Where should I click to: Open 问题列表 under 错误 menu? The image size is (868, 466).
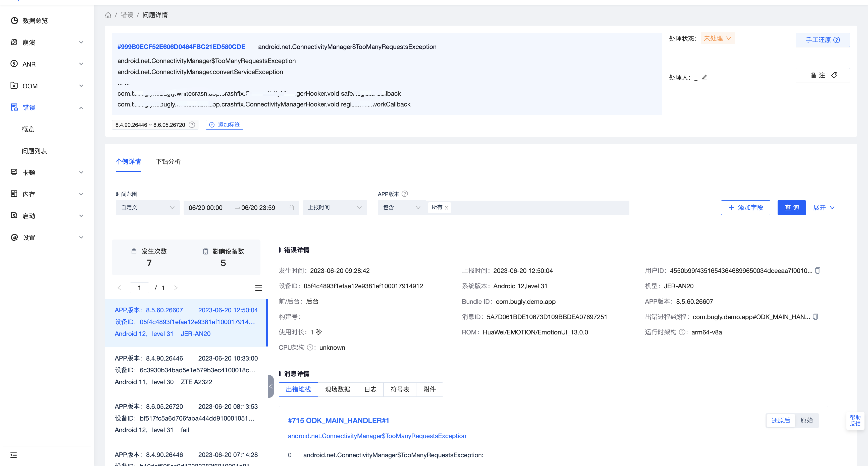34,151
